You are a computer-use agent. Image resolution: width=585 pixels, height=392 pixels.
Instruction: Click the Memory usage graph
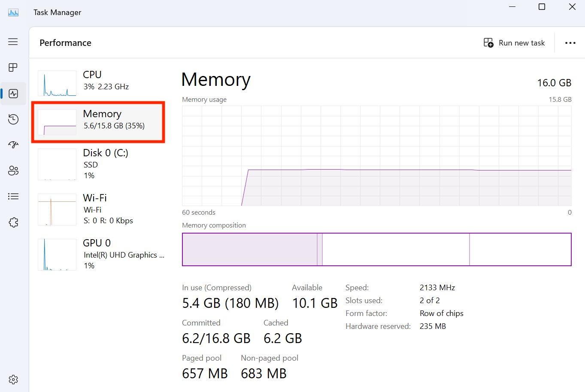(x=377, y=155)
